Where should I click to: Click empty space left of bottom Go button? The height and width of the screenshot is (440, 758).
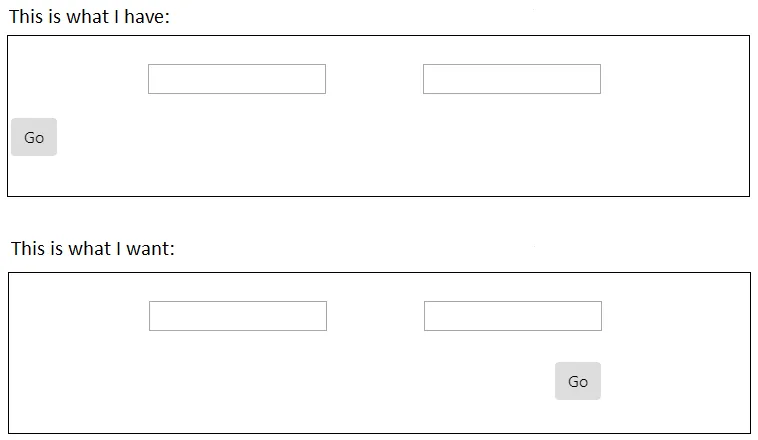tap(350, 381)
